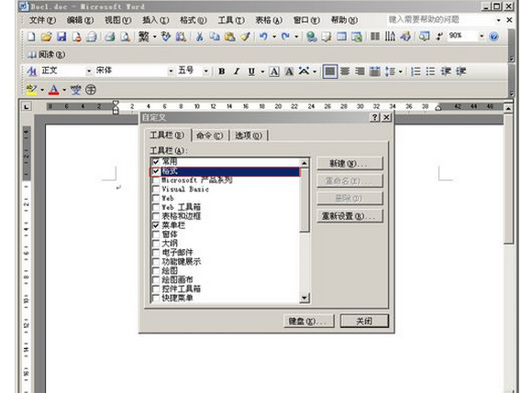532x393 pixels.
Task: Toggle Underline formatting
Action: (x=251, y=71)
